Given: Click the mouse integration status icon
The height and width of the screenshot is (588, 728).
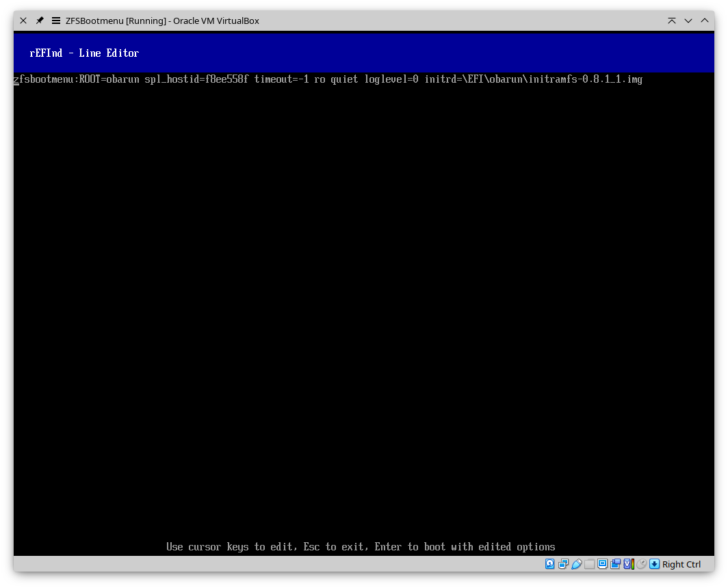Looking at the screenshot, I should pyautogui.click(x=642, y=564).
